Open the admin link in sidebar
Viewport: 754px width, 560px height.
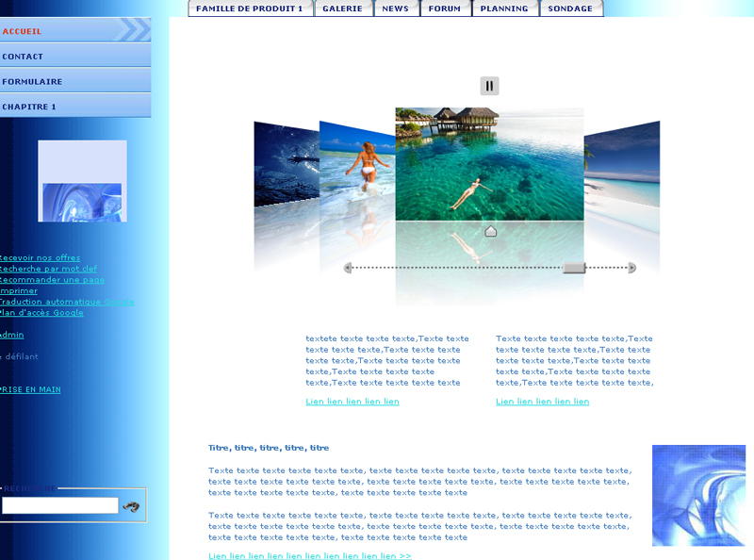pos(12,335)
